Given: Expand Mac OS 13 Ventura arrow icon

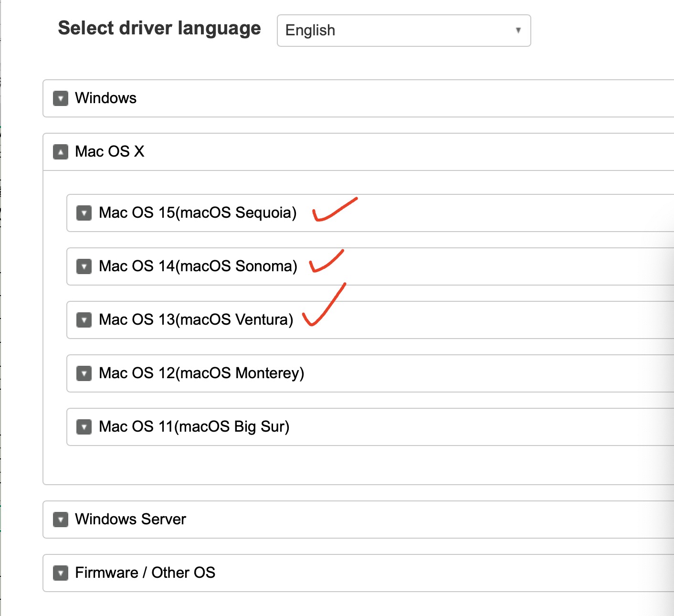Looking at the screenshot, I should tap(84, 320).
